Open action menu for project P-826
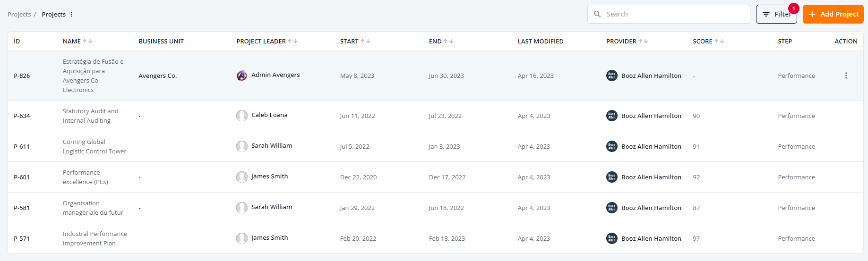868x261 pixels. point(846,76)
